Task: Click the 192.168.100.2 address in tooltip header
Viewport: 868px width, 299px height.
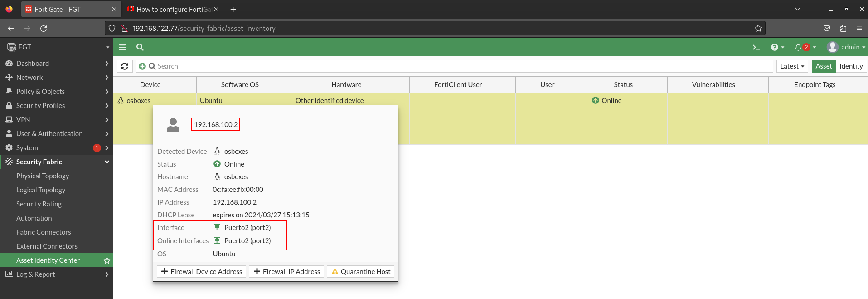Action: 216,125
